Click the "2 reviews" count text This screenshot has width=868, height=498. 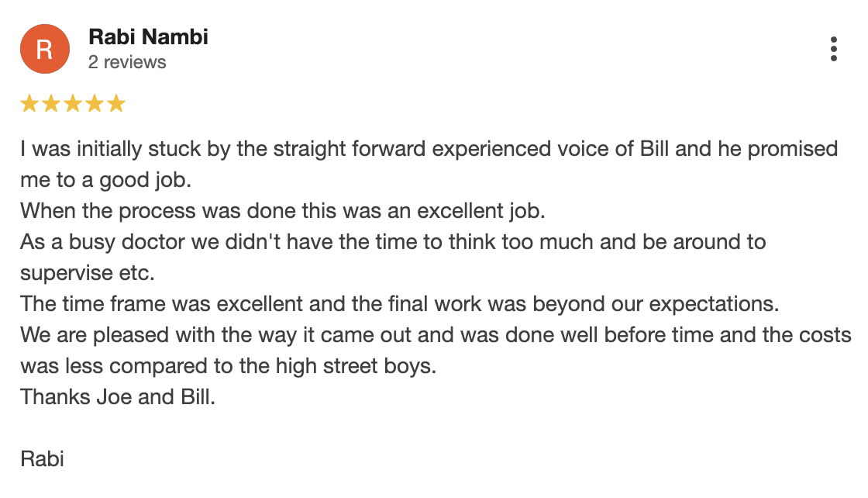127,62
